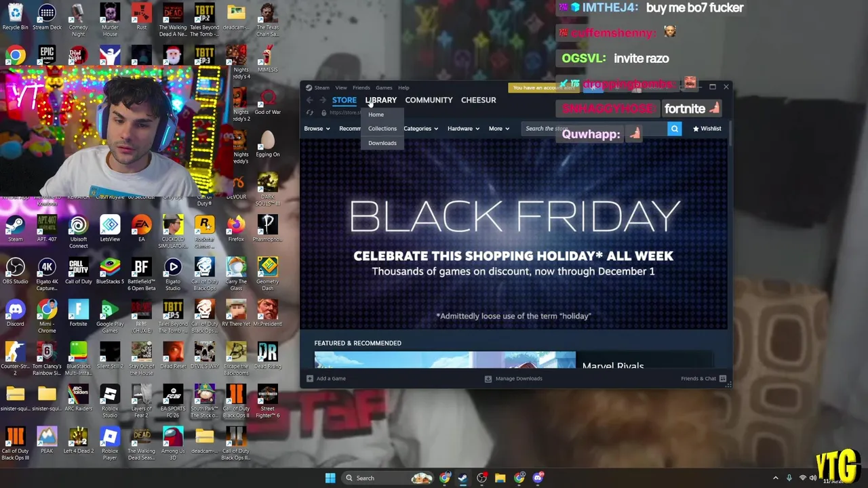Click the Steam forward navigation arrow
Image resolution: width=868 pixels, height=488 pixels.
[323, 100]
